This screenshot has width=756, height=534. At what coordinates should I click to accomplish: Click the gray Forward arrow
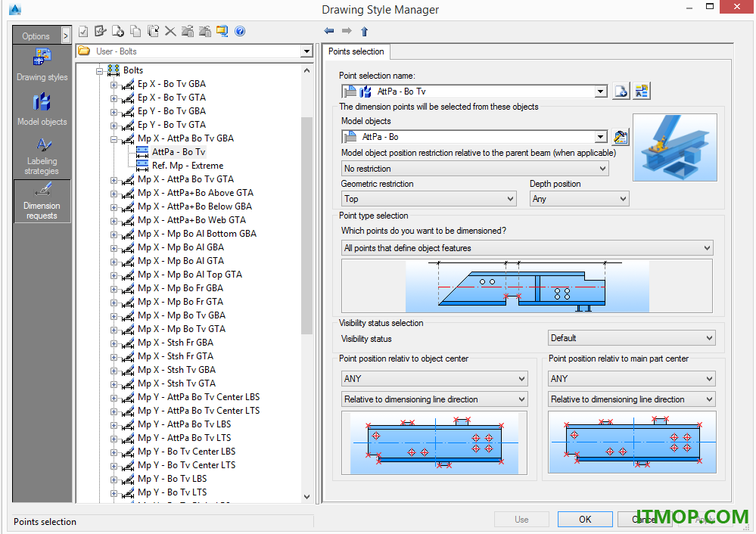pos(347,31)
